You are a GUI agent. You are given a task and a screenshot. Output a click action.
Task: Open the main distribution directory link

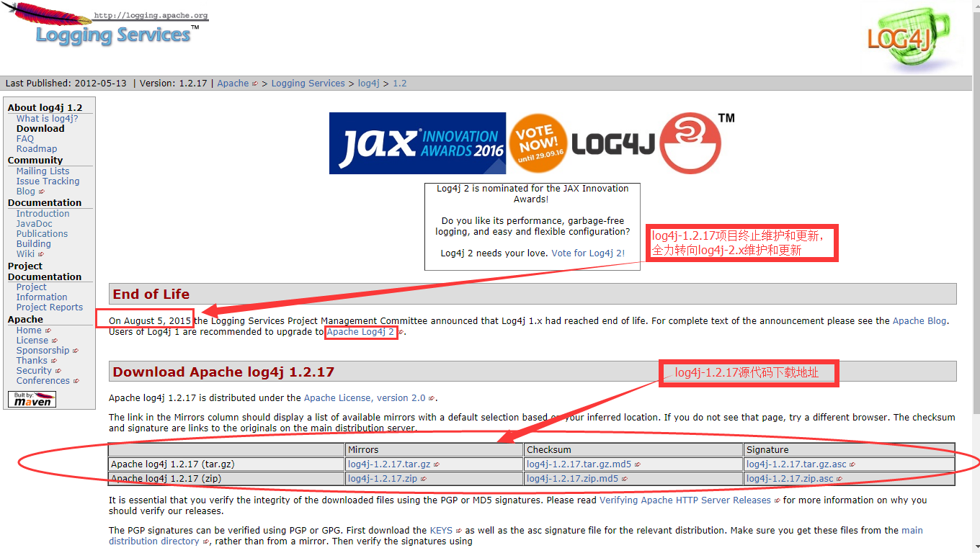tap(516, 536)
